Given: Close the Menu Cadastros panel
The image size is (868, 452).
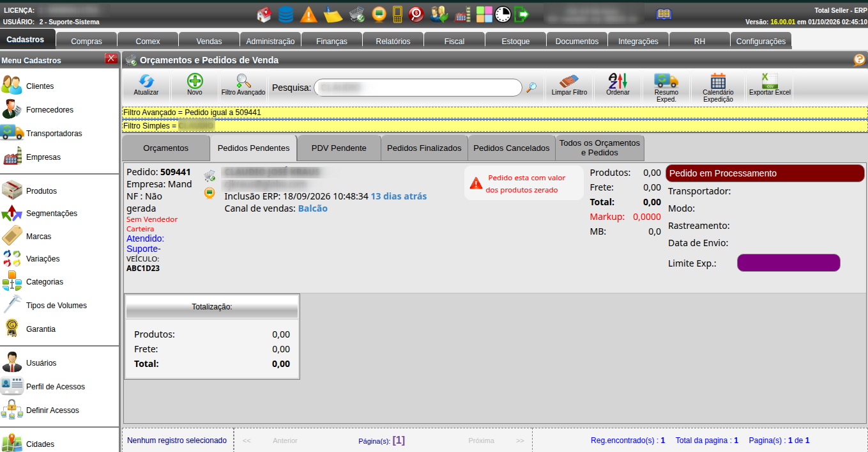Looking at the screenshot, I should click(x=111, y=59).
